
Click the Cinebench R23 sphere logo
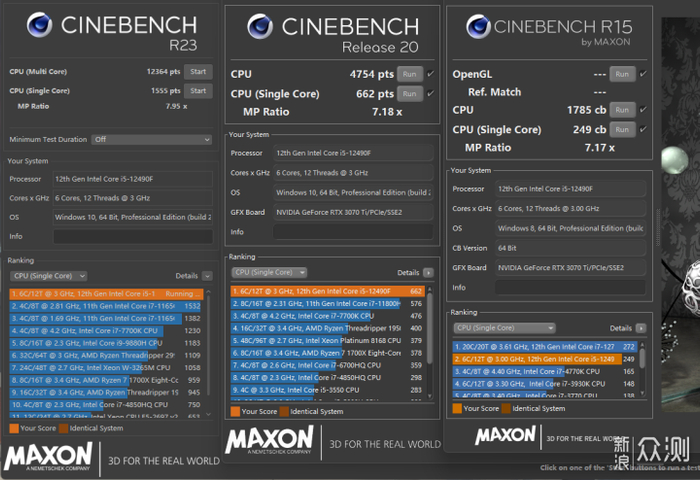[40, 28]
